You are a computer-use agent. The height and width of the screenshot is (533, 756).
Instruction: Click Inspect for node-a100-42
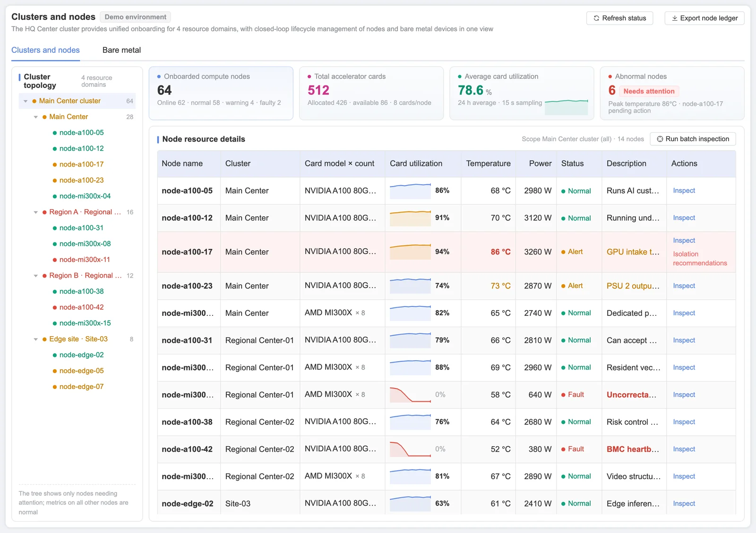(x=684, y=449)
